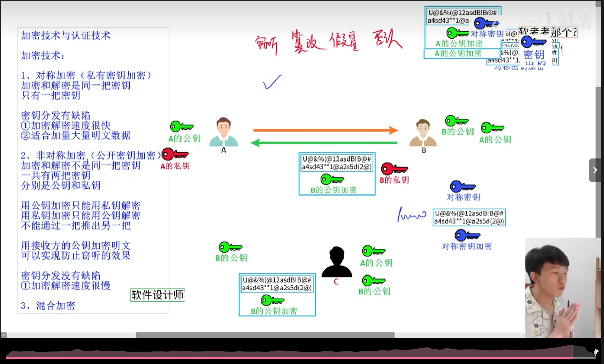This screenshot has width=604, height=364.
Task: Click the green key beside person A
Action: click(181, 126)
